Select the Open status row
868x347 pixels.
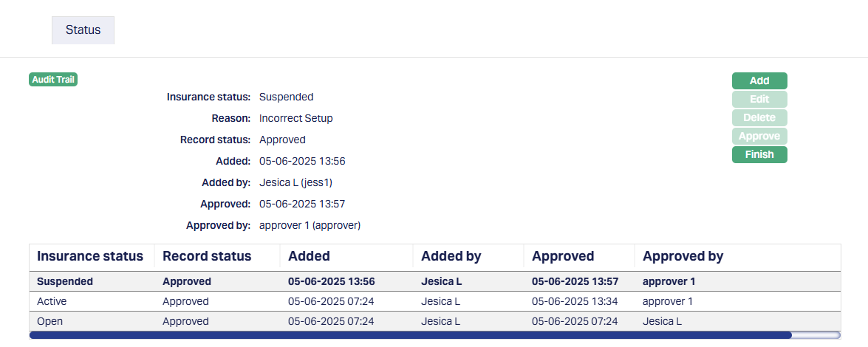(x=50, y=321)
